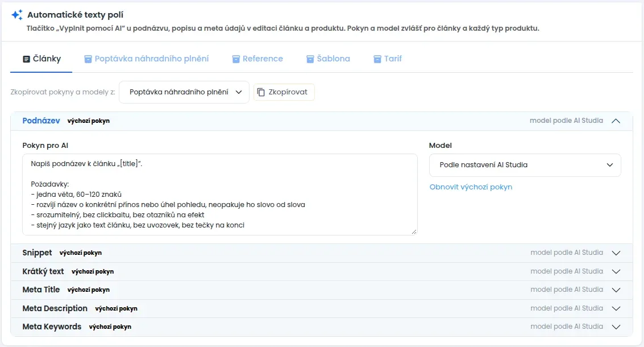The height and width of the screenshot is (347, 644).
Task: Expand the Meta Title section chevron
Action: click(616, 290)
